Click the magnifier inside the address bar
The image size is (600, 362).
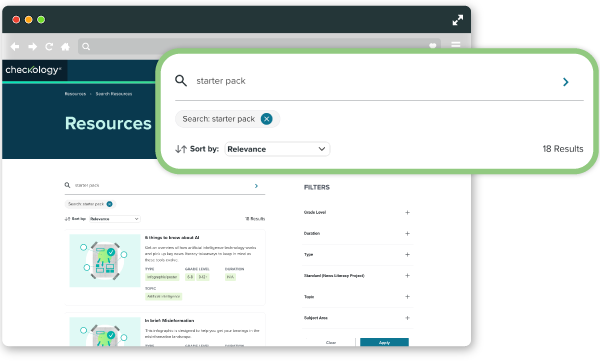tap(86, 47)
